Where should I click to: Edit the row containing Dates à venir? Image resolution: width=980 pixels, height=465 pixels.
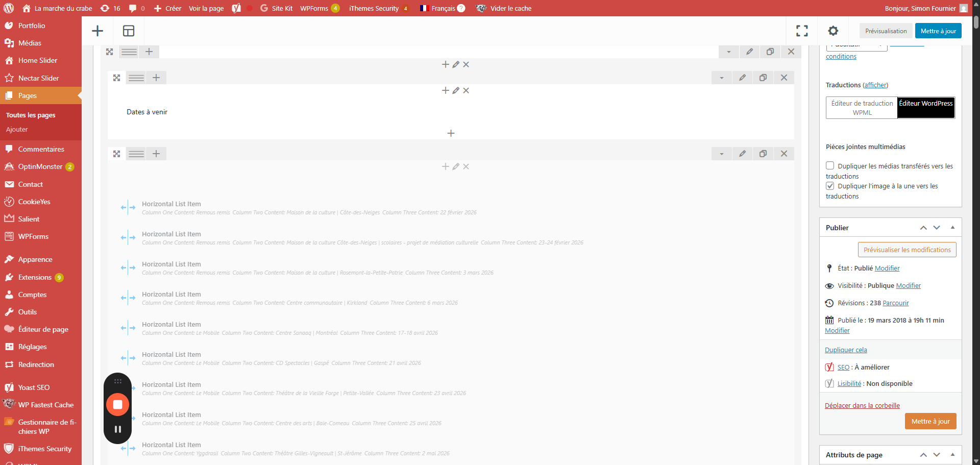pyautogui.click(x=742, y=78)
